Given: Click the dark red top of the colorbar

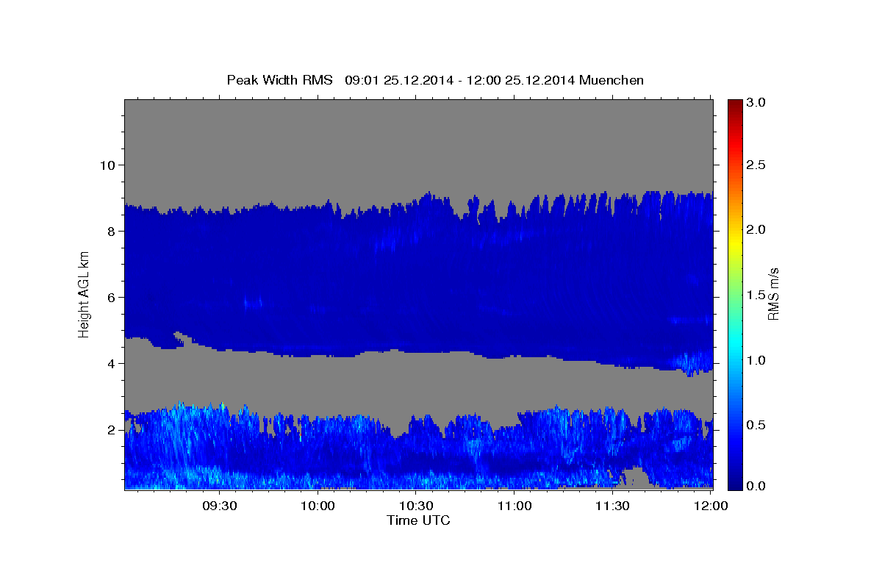Looking at the screenshot, I should click(734, 107).
